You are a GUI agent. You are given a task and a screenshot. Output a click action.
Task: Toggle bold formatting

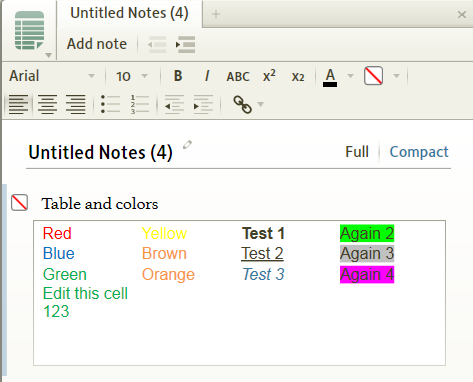pos(178,76)
